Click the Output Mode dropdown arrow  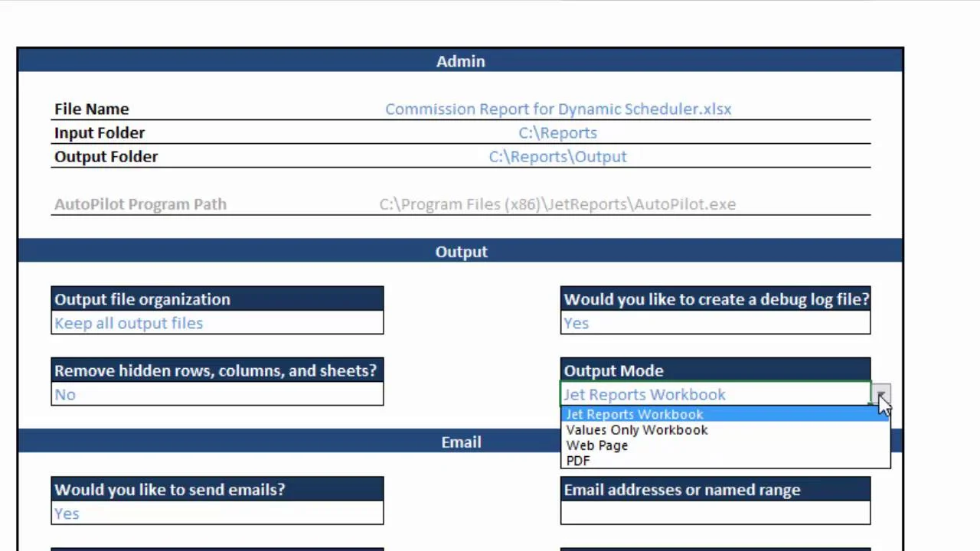[x=880, y=395]
